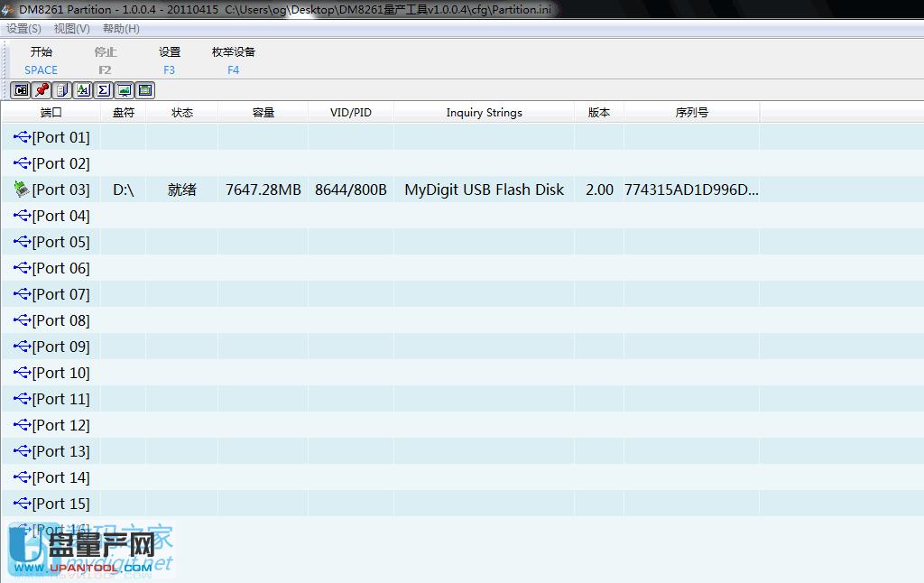Click the drive icon at Port 03
924x583 pixels.
[x=23, y=190]
